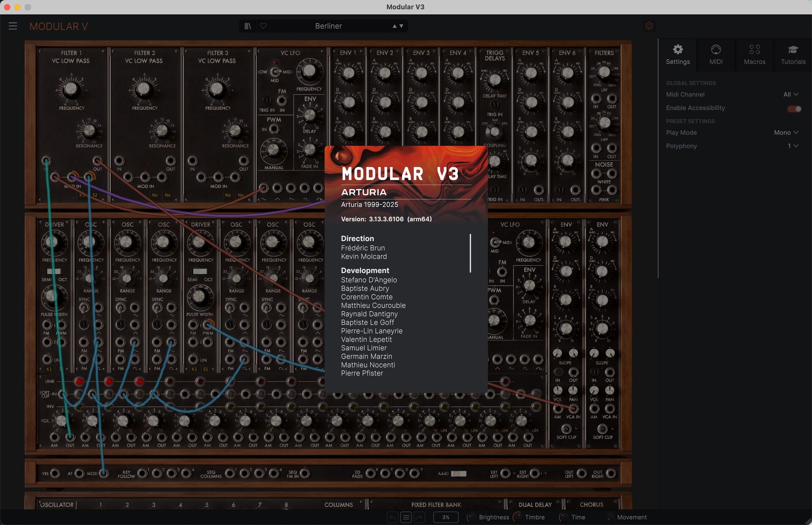
Task: Click the MOD jack with the blue cable
Action: tap(103, 473)
